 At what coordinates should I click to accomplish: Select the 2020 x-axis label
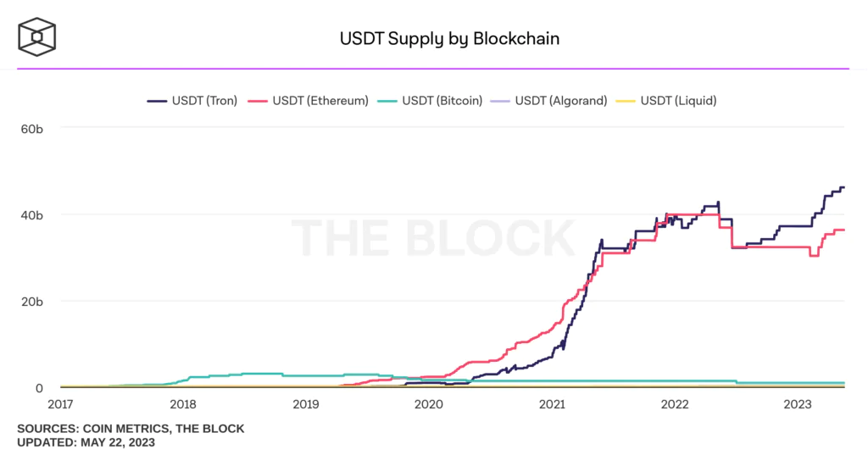pyautogui.click(x=428, y=404)
